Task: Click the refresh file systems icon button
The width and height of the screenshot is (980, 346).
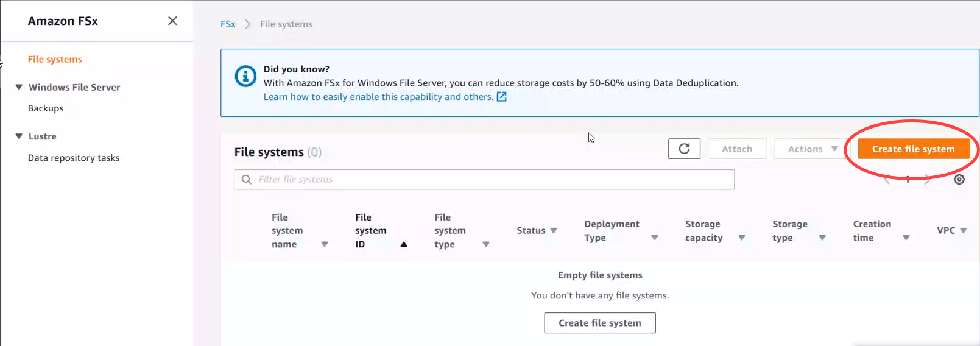Action: point(684,149)
